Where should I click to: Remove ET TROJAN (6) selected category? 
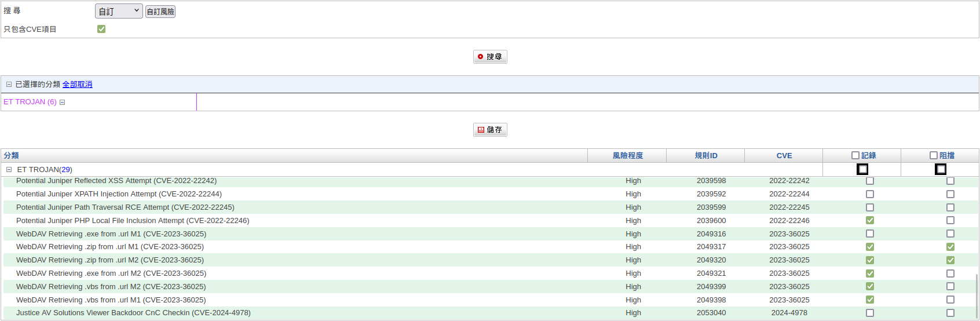pos(63,103)
